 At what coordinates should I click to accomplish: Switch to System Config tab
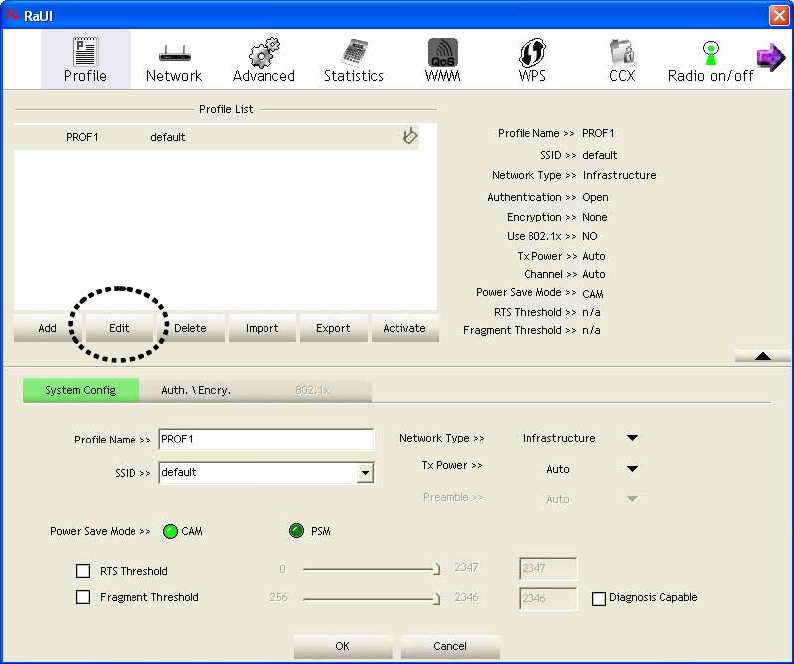pos(81,390)
